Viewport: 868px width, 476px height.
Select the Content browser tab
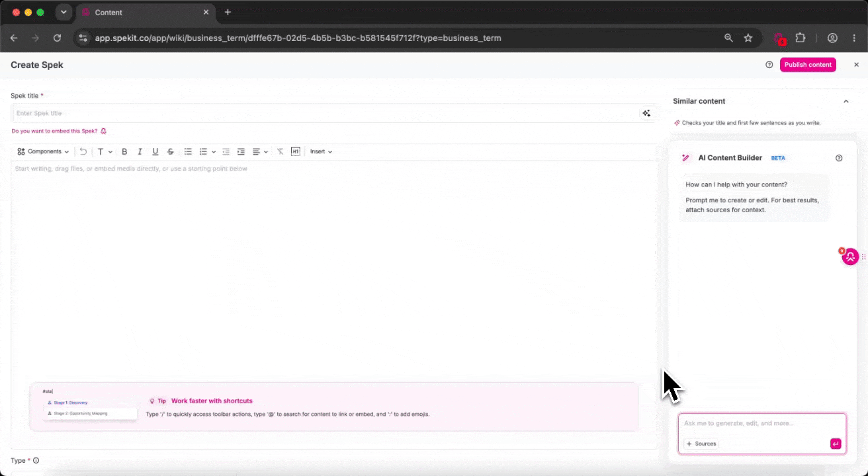click(145, 13)
